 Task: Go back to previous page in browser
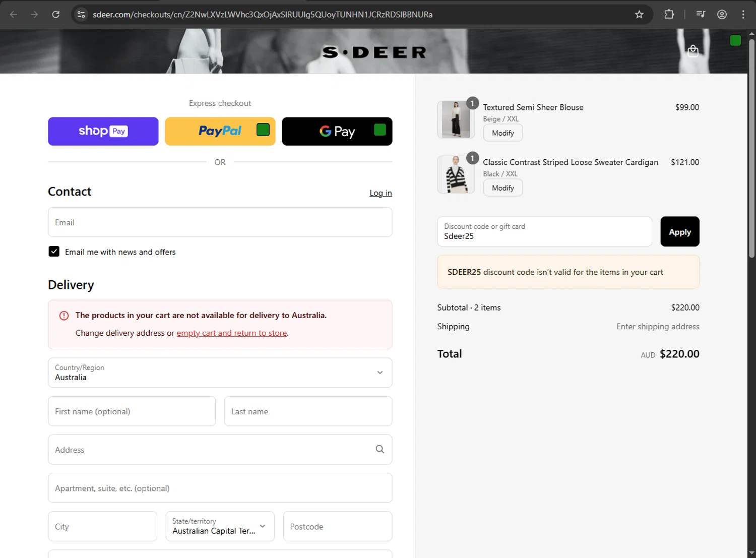pyautogui.click(x=14, y=15)
